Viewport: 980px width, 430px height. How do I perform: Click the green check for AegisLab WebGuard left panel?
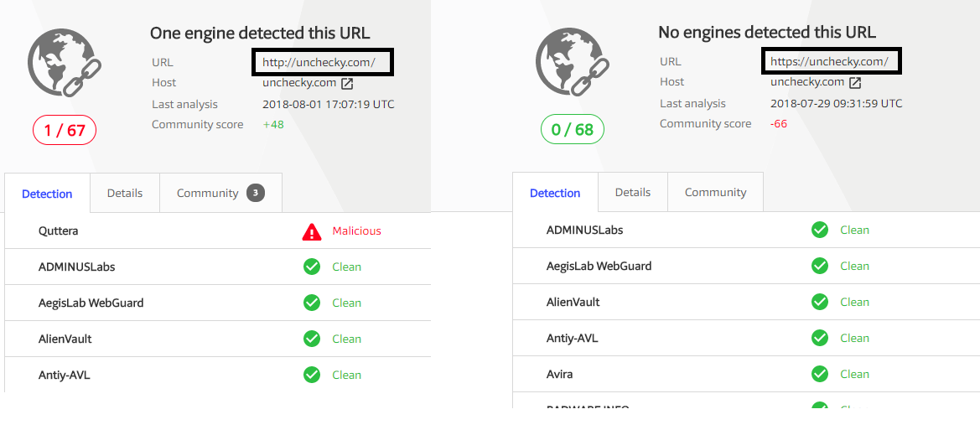click(311, 303)
